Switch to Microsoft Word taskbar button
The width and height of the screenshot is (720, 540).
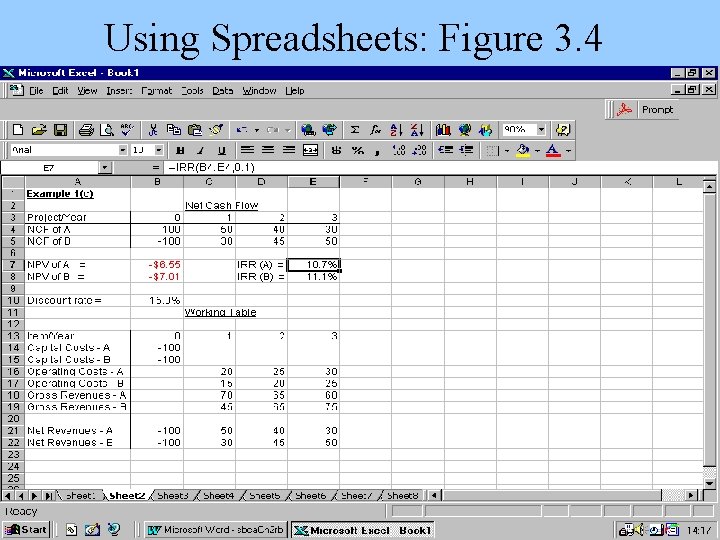click(x=216, y=529)
